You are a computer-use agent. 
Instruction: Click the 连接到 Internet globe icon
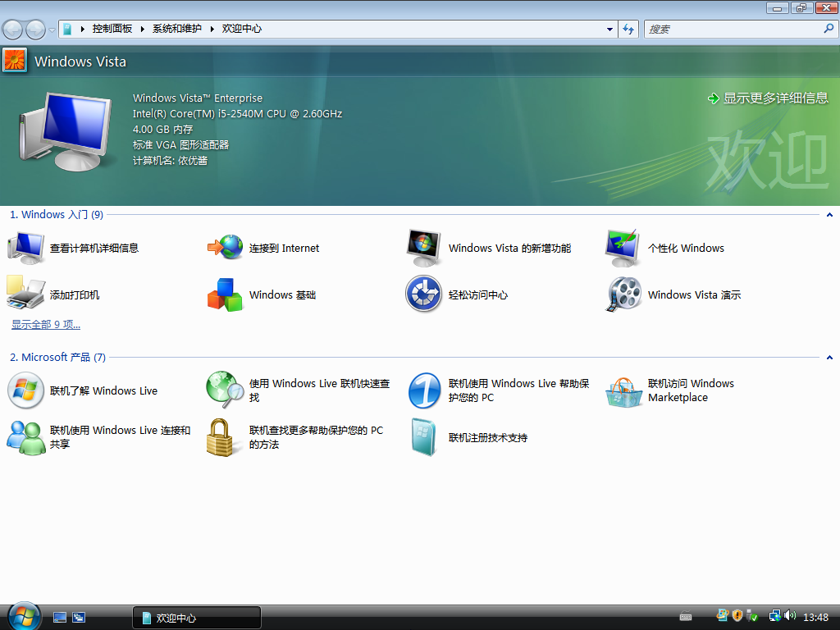click(x=225, y=247)
